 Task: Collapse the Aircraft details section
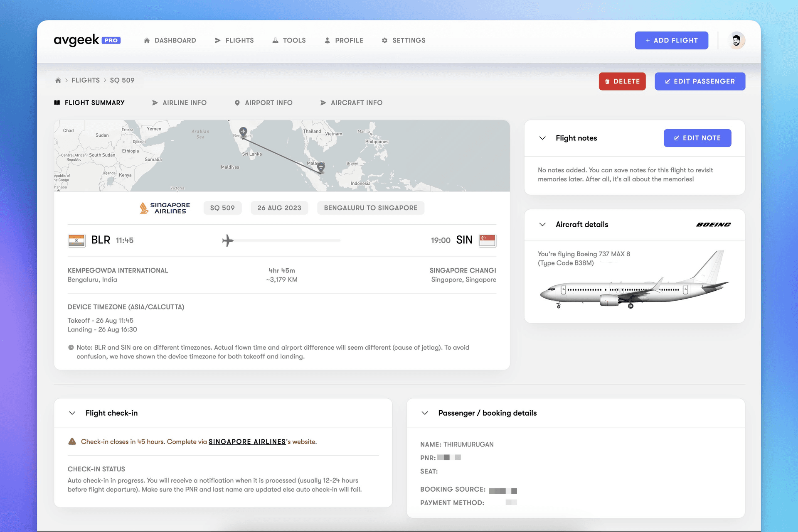point(542,225)
